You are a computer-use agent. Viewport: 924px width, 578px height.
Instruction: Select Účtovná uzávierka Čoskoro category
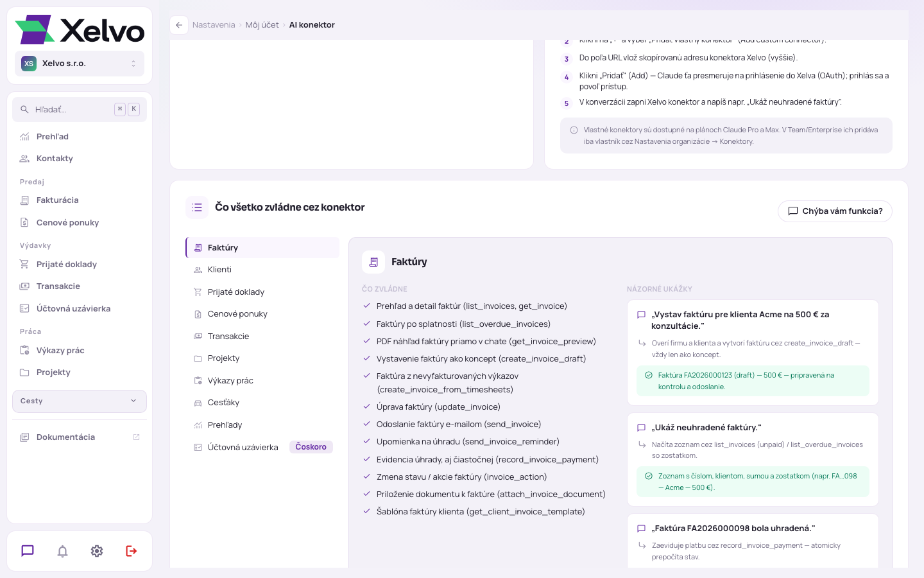(262, 447)
